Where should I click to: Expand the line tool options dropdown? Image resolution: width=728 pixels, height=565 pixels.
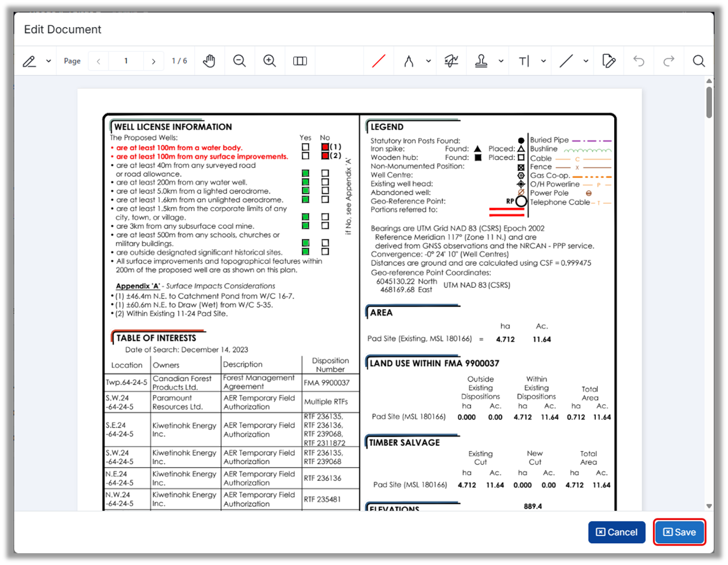tap(586, 61)
